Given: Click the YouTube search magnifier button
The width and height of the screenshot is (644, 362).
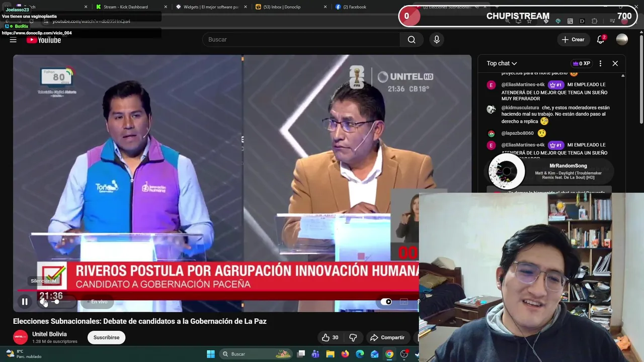Looking at the screenshot, I should (412, 40).
